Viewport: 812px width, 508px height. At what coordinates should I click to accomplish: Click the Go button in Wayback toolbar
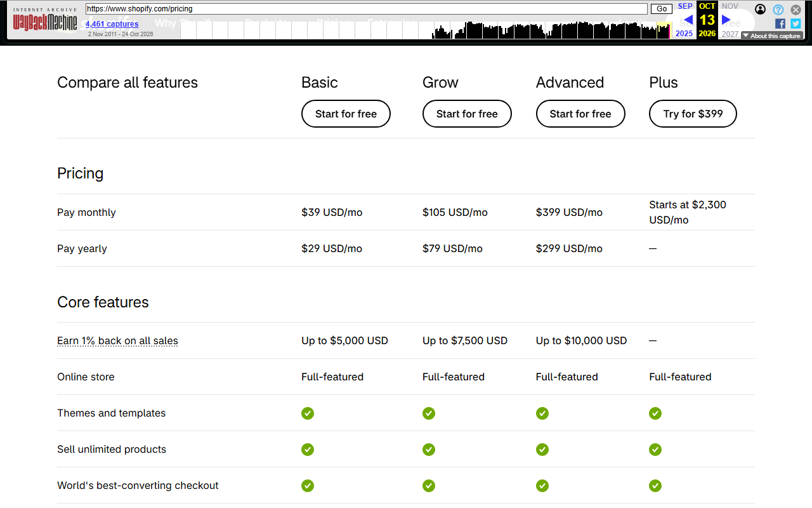662,9
